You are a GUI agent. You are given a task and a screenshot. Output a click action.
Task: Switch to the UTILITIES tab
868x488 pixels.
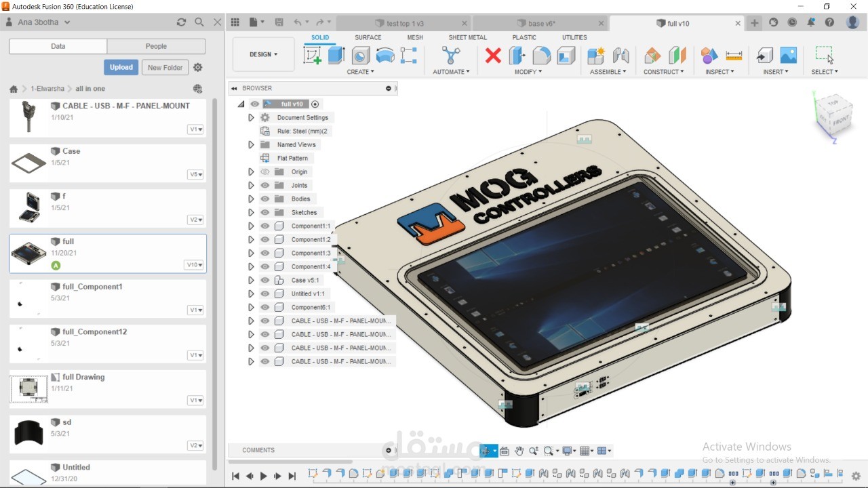click(x=575, y=38)
